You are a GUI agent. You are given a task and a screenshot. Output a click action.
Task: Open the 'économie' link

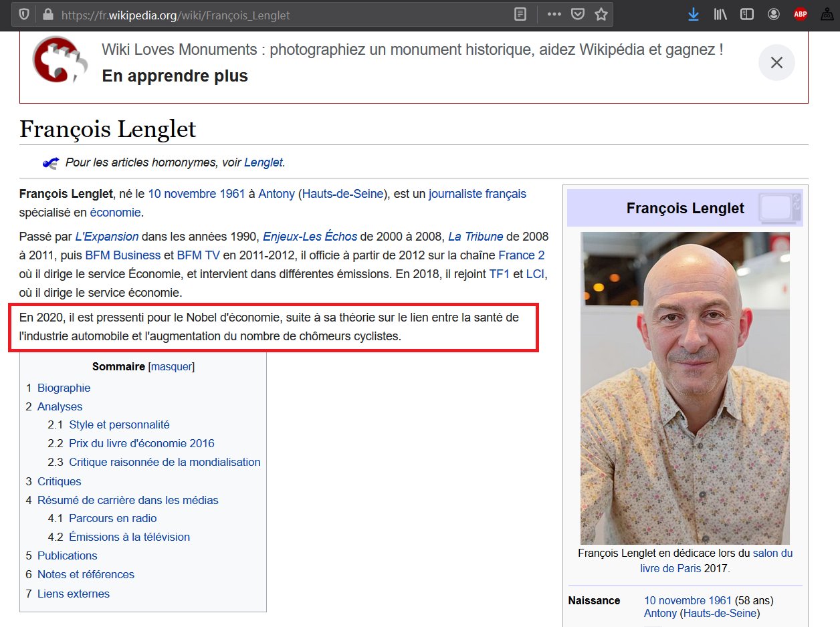click(116, 213)
